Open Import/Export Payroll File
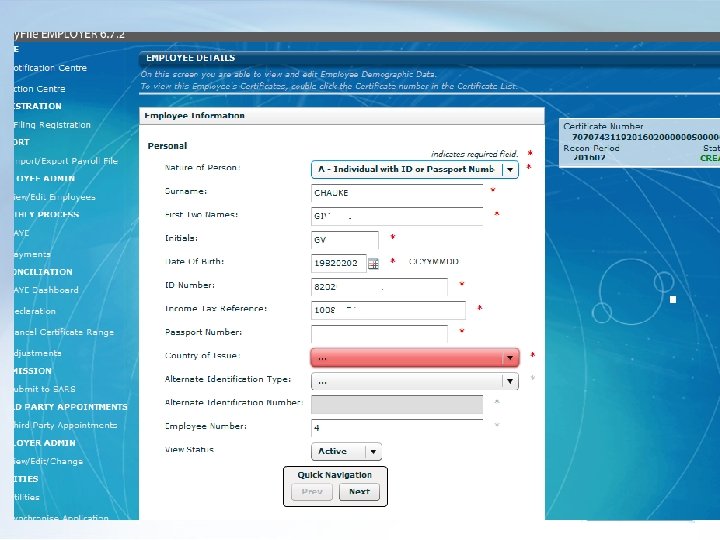Viewport: 720px width, 540px height. pyautogui.click(x=66, y=161)
